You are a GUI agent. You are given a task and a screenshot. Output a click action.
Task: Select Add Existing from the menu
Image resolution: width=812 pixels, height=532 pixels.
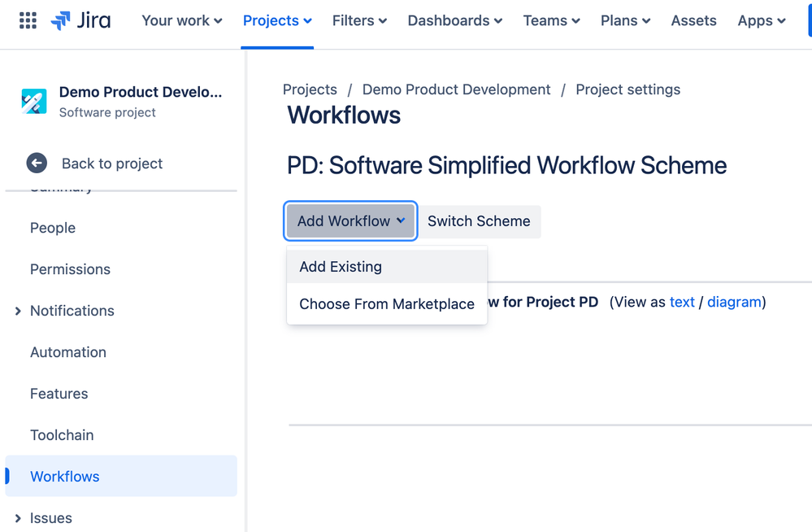coord(387,267)
